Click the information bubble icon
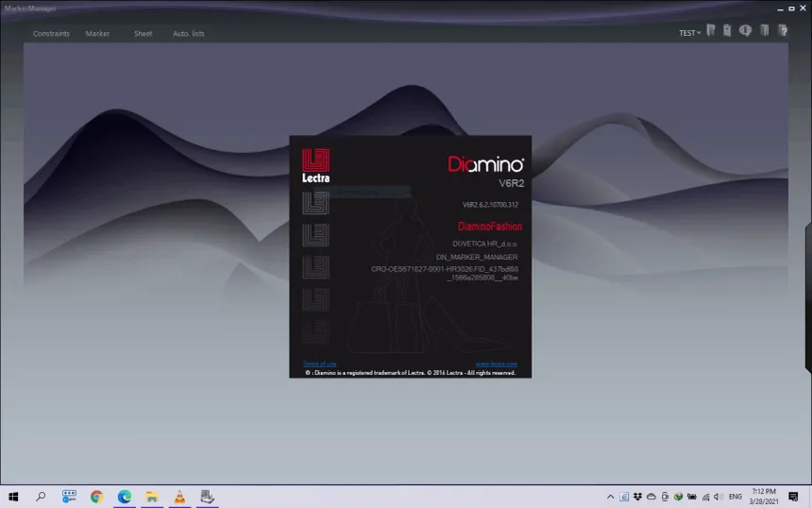Image resolution: width=812 pixels, height=508 pixels. pyautogui.click(x=745, y=31)
